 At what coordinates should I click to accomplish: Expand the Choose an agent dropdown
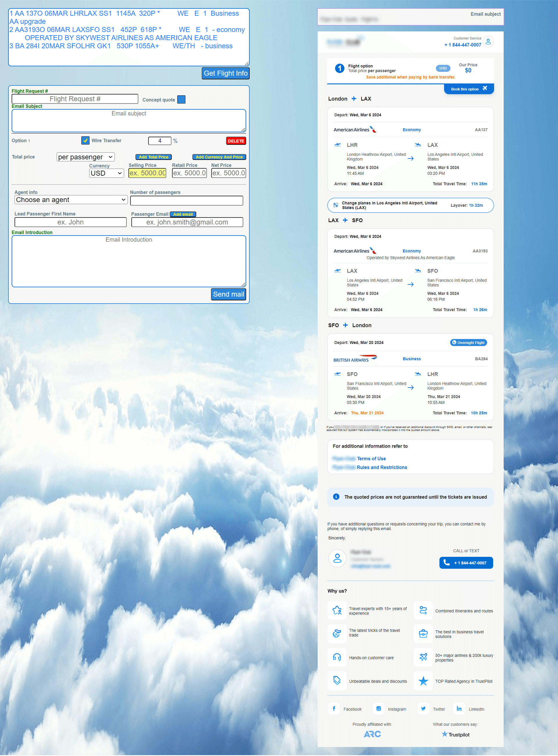click(71, 200)
